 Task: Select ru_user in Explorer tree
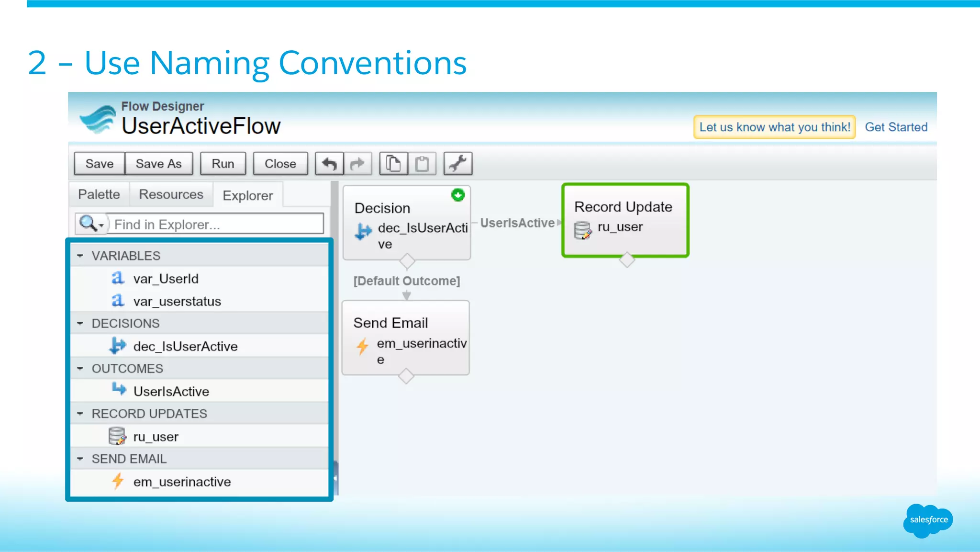199,436
